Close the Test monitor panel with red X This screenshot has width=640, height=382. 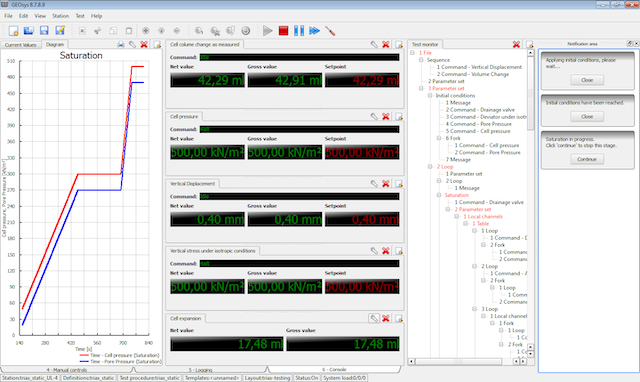coord(516,44)
